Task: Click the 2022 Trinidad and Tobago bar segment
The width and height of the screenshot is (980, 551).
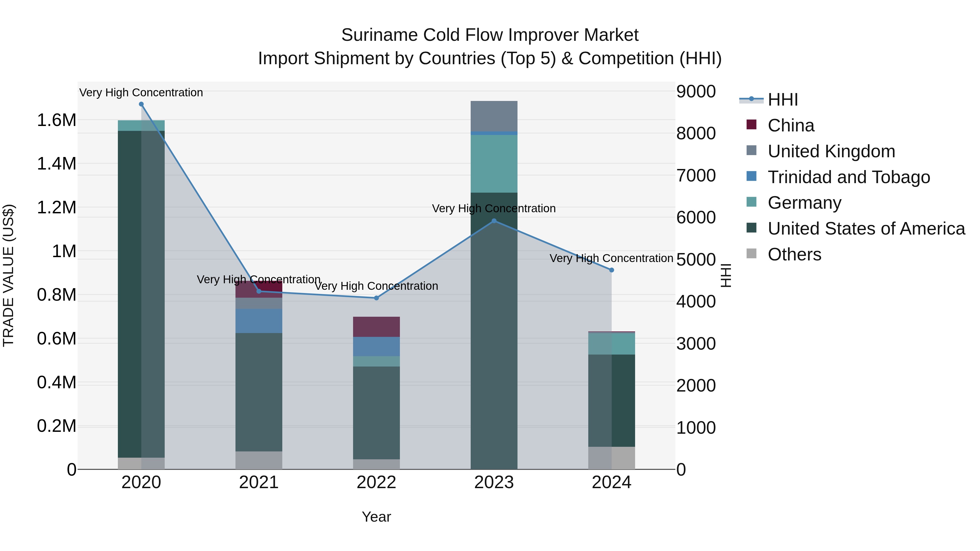Action: (x=377, y=347)
